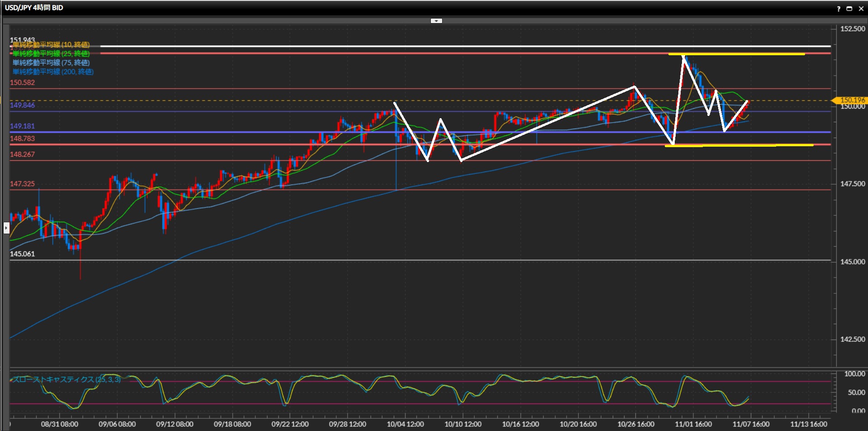Select the upper yellow horizontal trend line

tap(736, 54)
